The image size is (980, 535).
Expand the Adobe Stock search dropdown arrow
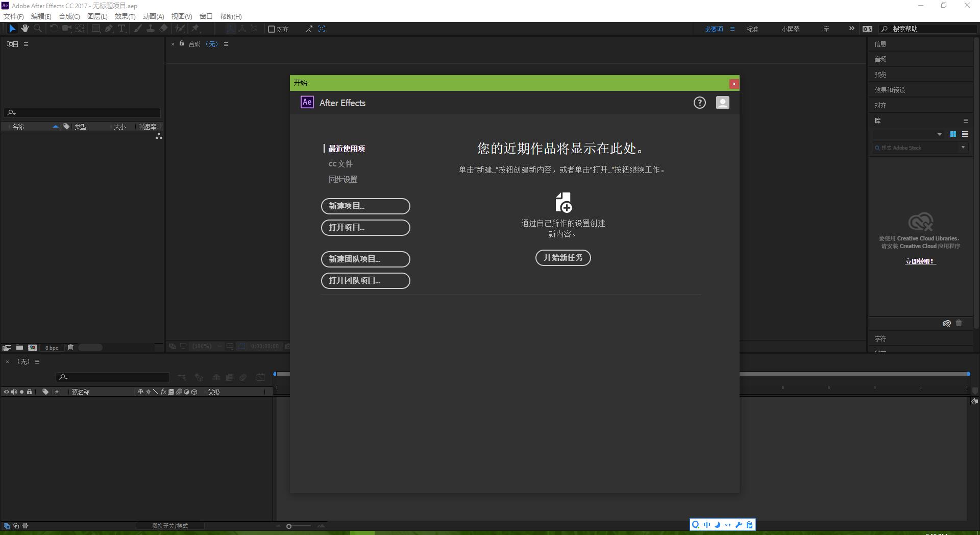963,148
